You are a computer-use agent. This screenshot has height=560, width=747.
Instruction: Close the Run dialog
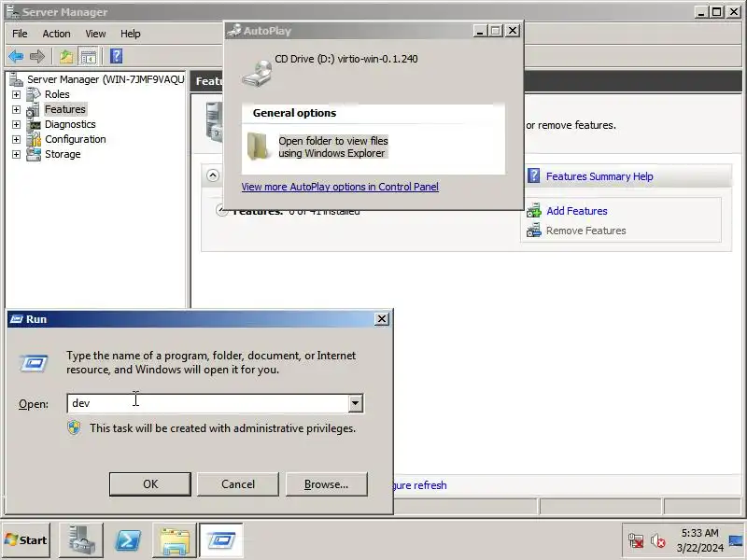[382, 319]
